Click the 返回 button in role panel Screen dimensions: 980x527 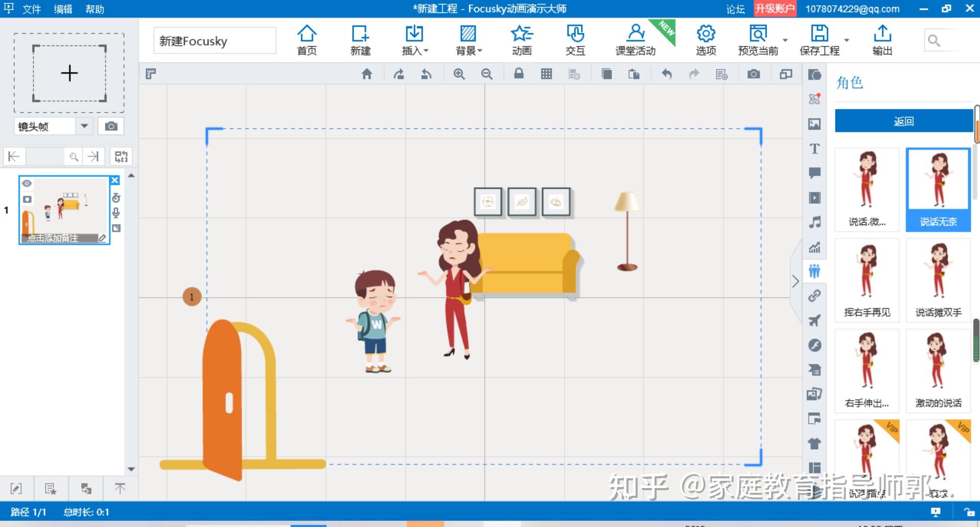[904, 121]
